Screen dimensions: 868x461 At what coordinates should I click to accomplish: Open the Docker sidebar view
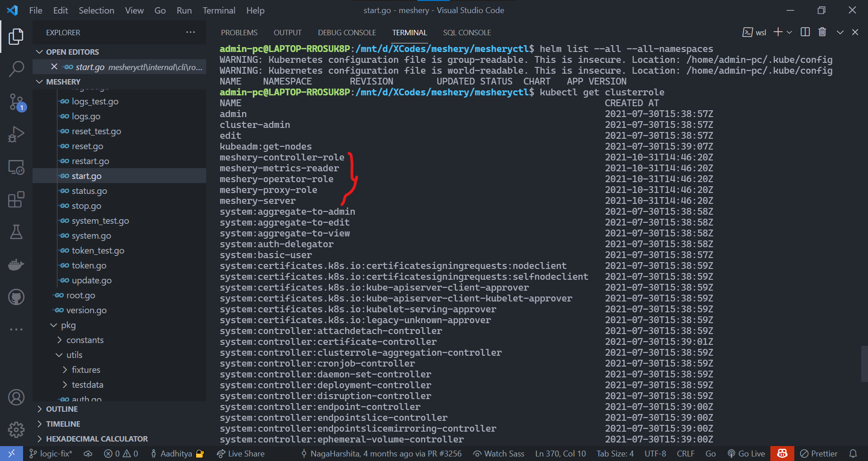click(x=16, y=264)
